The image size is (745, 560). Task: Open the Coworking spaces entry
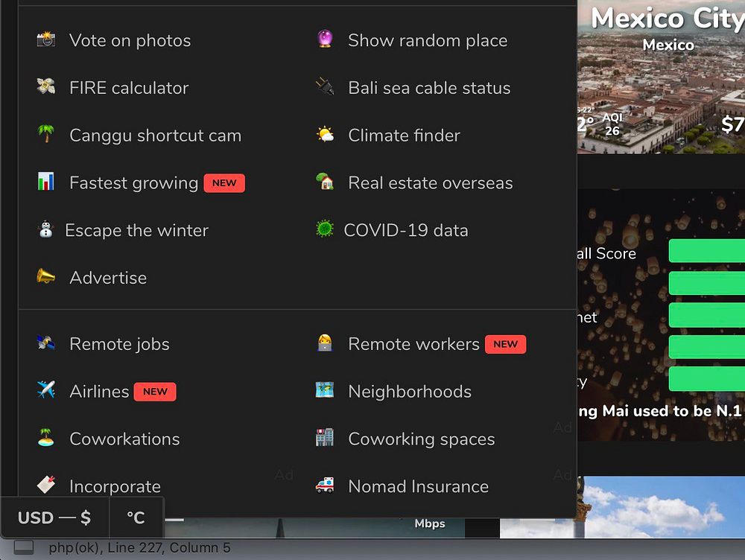422,439
